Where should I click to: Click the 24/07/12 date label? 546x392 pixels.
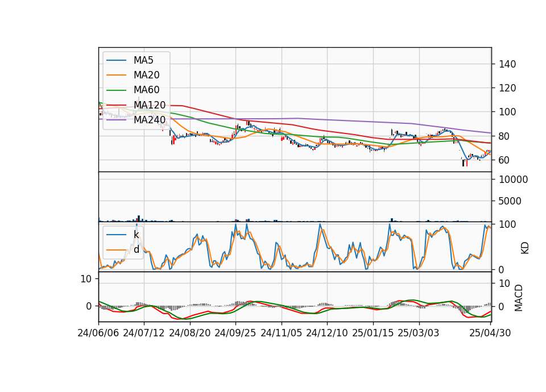(x=144, y=333)
